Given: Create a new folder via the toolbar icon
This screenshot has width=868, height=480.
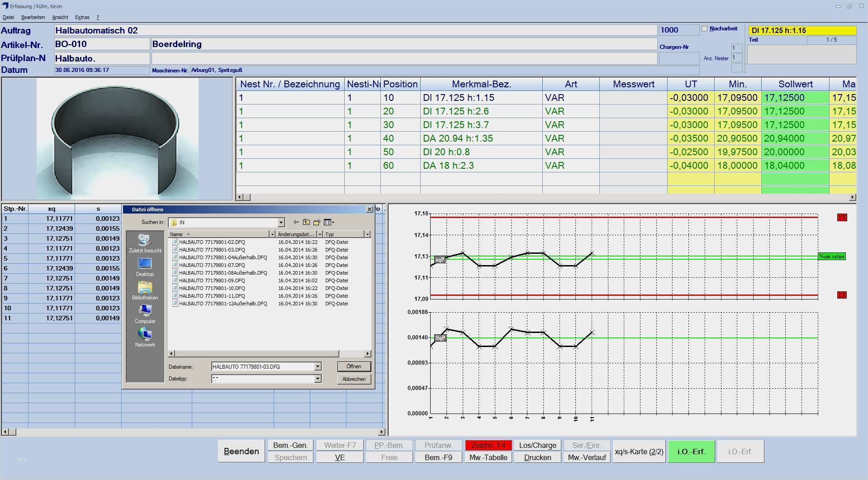Looking at the screenshot, I should [x=317, y=222].
